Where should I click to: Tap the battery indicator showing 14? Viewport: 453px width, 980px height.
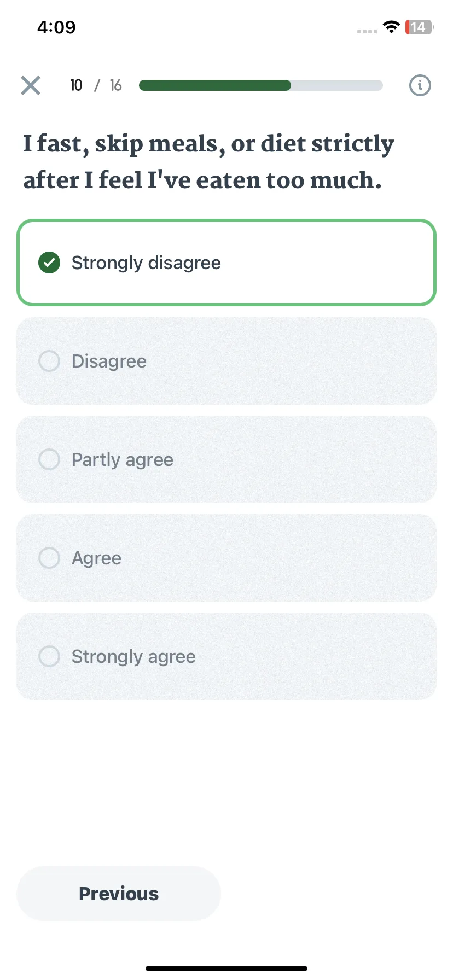pyautogui.click(x=419, y=27)
